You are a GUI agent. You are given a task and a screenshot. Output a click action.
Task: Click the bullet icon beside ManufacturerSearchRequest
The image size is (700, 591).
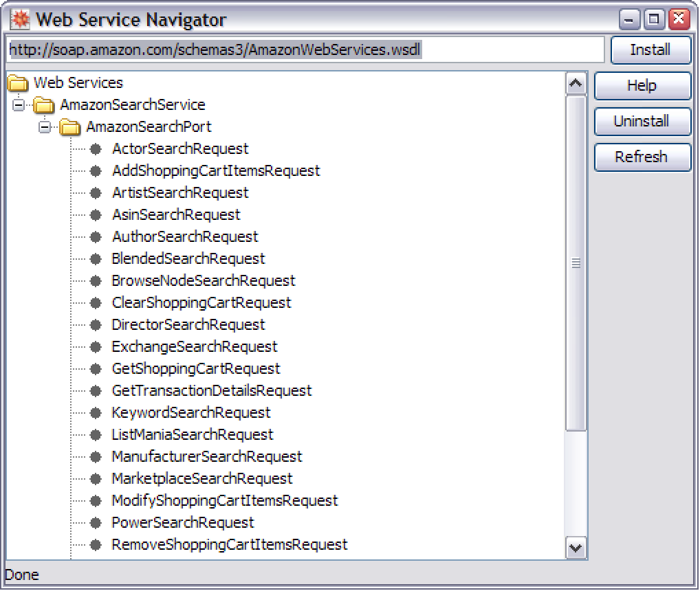click(96, 457)
